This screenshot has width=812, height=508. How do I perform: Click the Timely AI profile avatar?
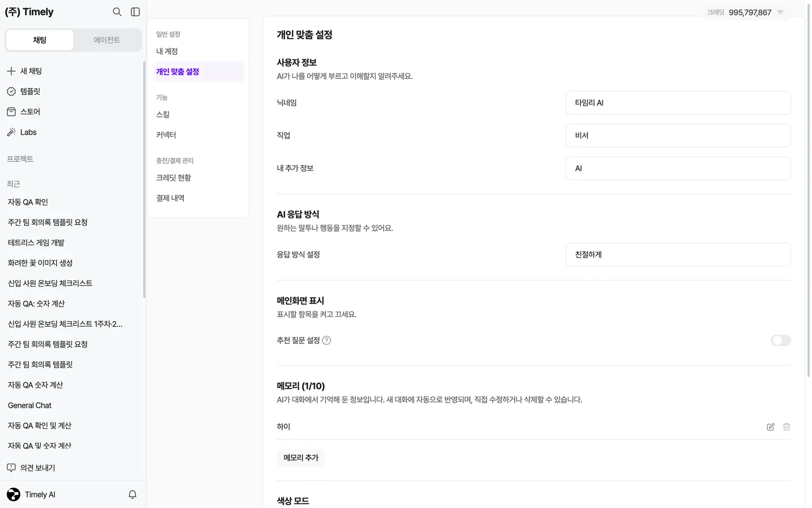tap(14, 494)
